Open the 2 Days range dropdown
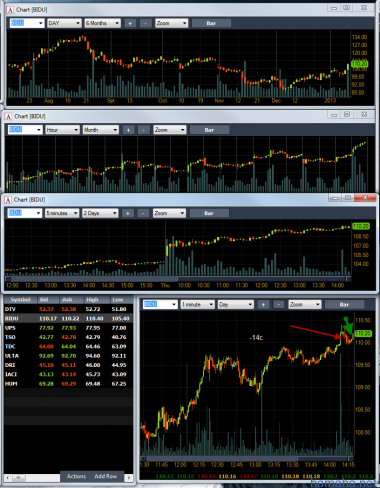380x488 pixels. (100, 213)
